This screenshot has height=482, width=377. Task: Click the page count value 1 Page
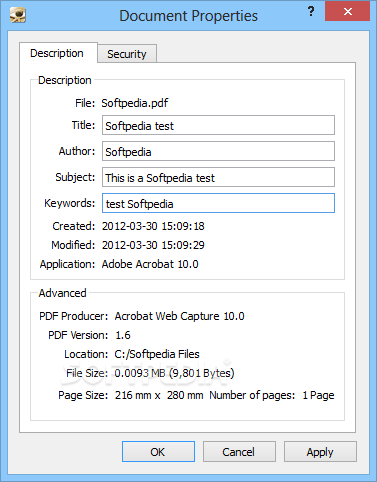(x=318, y=395)
